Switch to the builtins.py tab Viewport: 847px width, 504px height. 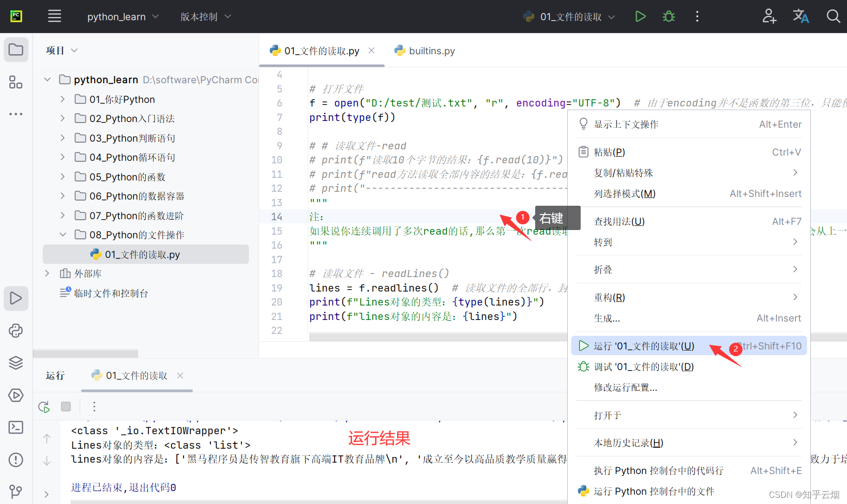(425, 51)
